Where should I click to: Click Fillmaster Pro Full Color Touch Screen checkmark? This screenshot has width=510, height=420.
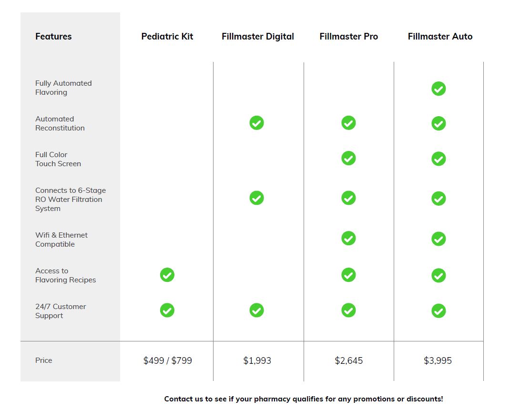point(348,158)
